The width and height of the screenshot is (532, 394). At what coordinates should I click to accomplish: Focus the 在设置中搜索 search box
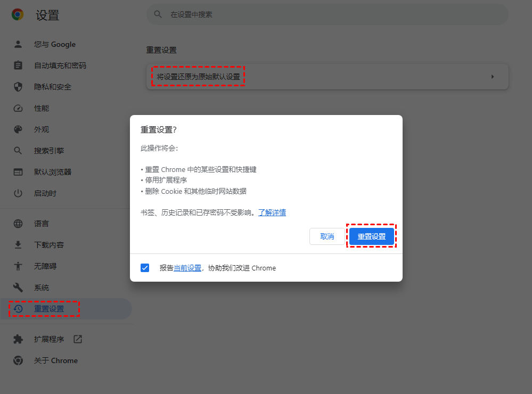[330, 14]
